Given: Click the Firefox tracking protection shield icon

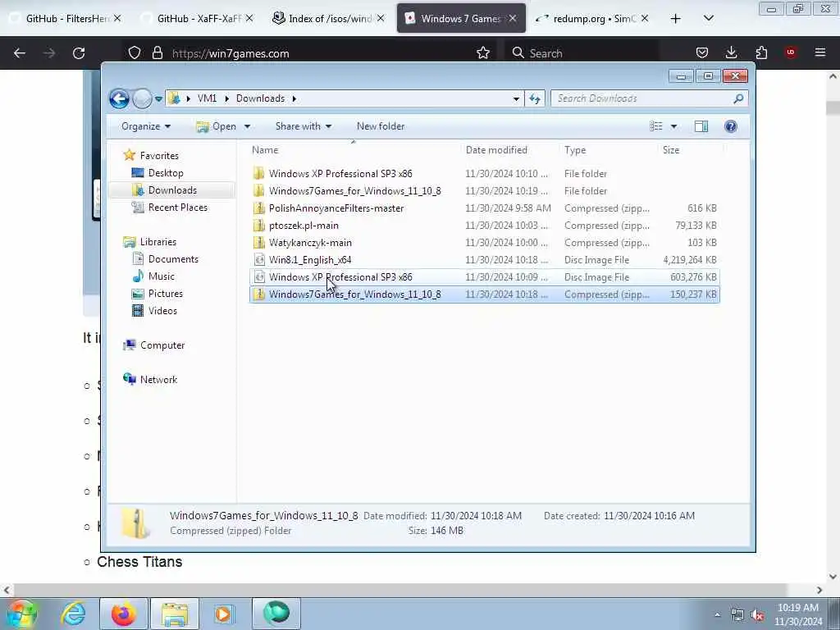Looking at the screenshot, I should [x=135, y=53].
